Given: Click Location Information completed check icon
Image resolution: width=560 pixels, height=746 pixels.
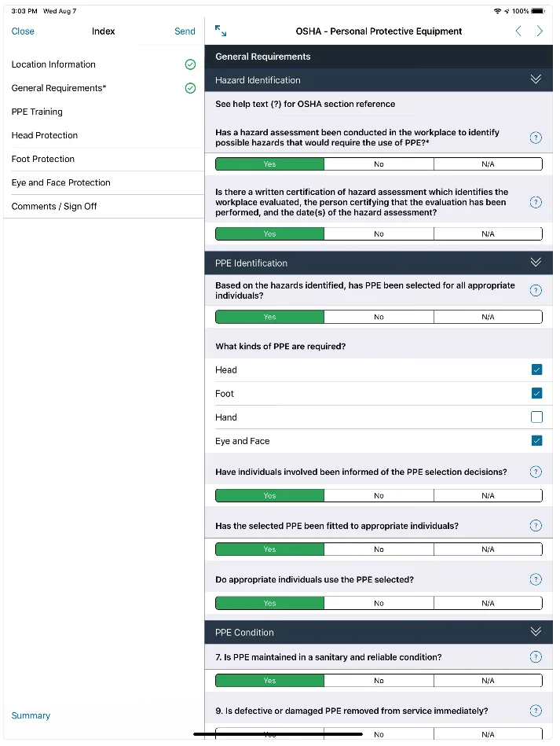Looking at the screenshot, I should pos(190,64).
